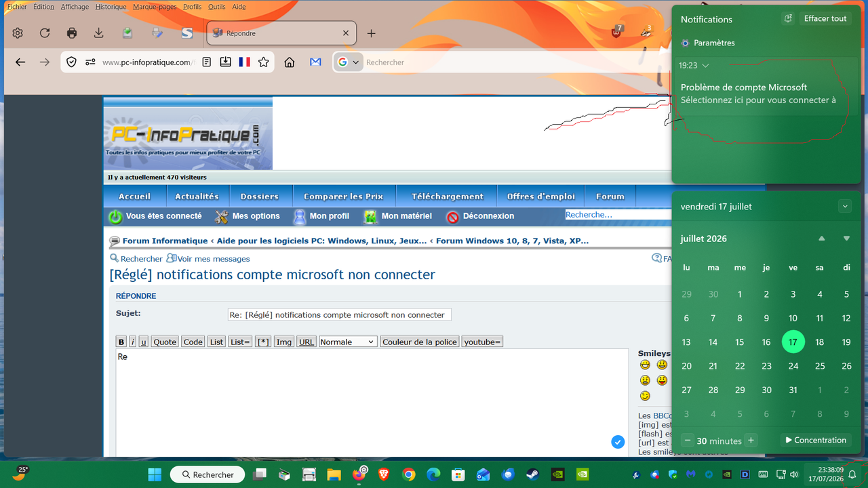Open File Explorer from the taskbar
The height and width of the screenshot is (488, 868).
334,474
